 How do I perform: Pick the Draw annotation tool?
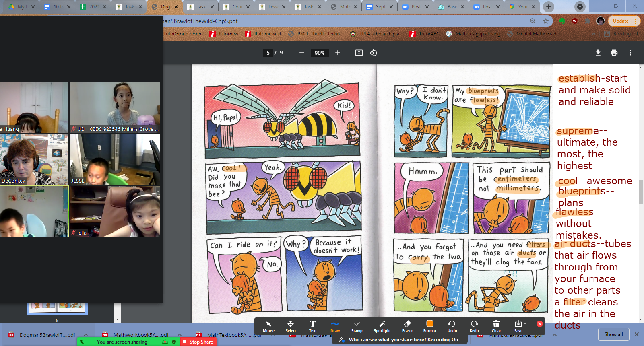pyautogui.click(x=335, y=327)
